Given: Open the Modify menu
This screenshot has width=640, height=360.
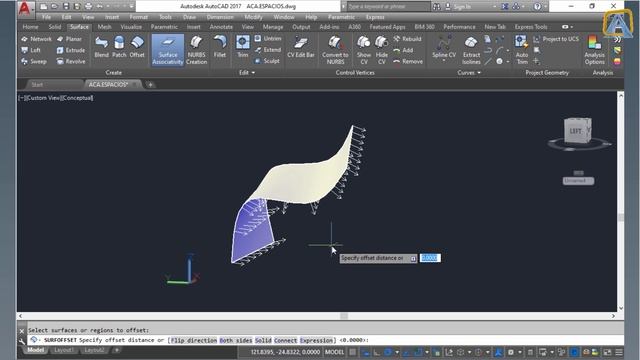Looking at the screenshot, I should pyautogui.click(x=253, y=17).
